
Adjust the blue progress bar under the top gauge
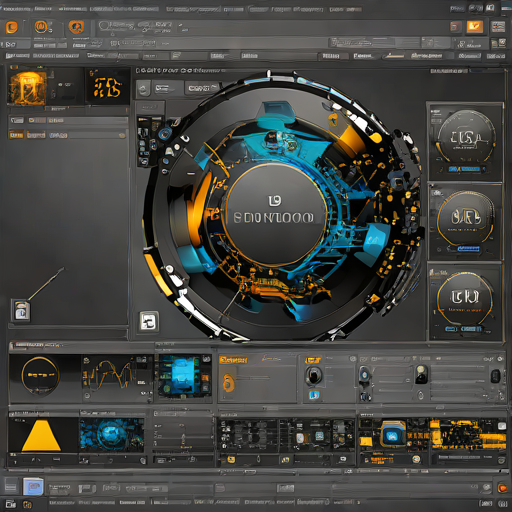465,169
